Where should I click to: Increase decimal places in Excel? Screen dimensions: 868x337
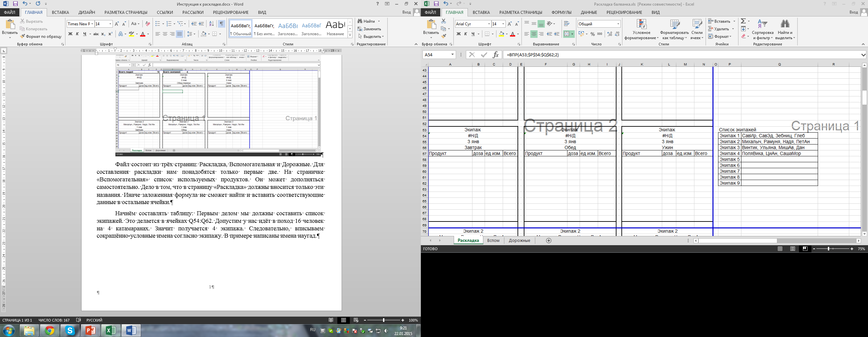pyautogui.click(x=610, y=34)
